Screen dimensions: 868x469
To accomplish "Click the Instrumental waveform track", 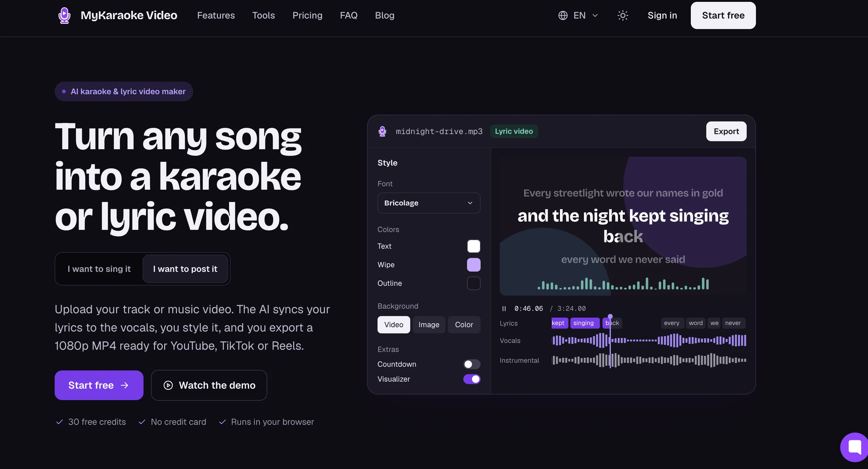I will (x=649, y=360).
